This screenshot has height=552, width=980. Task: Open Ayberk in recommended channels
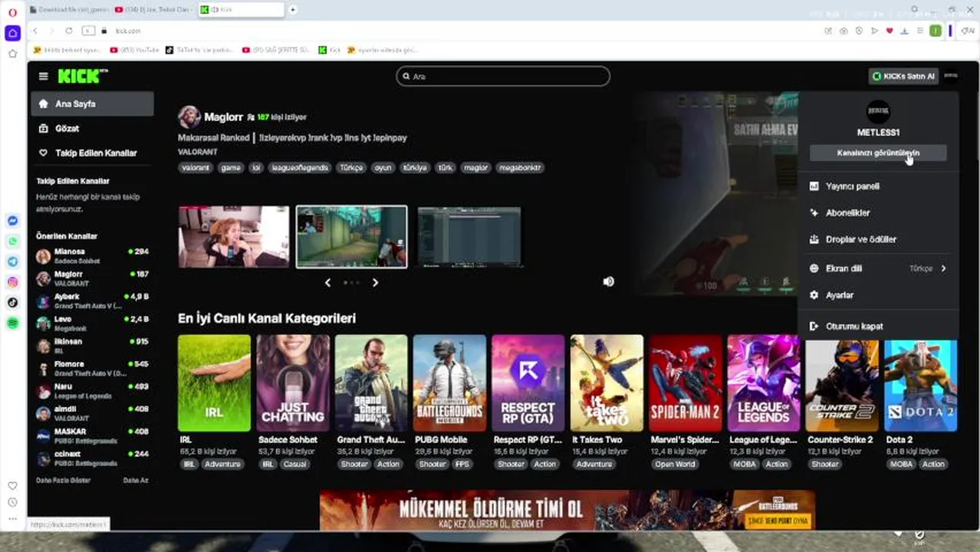tap(92, 301)
